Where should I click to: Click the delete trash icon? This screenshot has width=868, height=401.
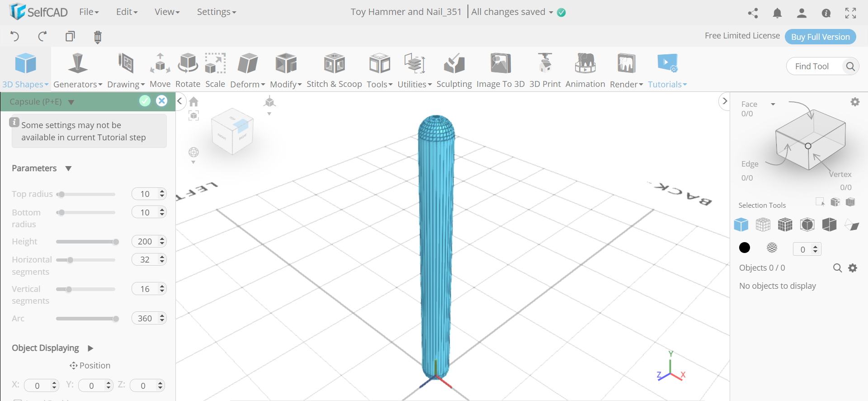[x=98, y=37]
